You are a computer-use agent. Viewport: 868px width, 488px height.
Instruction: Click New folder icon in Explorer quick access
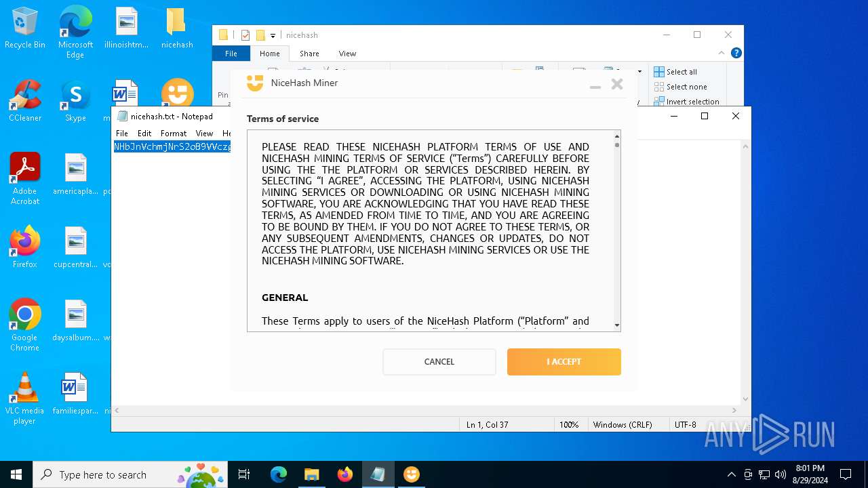pyautogui.click(x=260, y=35)
